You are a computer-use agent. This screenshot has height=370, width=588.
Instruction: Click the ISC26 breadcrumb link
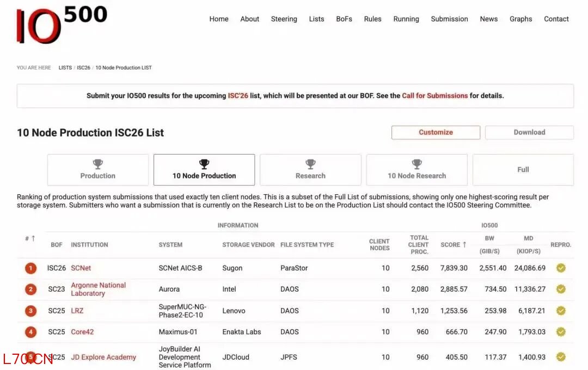[84, 68]
